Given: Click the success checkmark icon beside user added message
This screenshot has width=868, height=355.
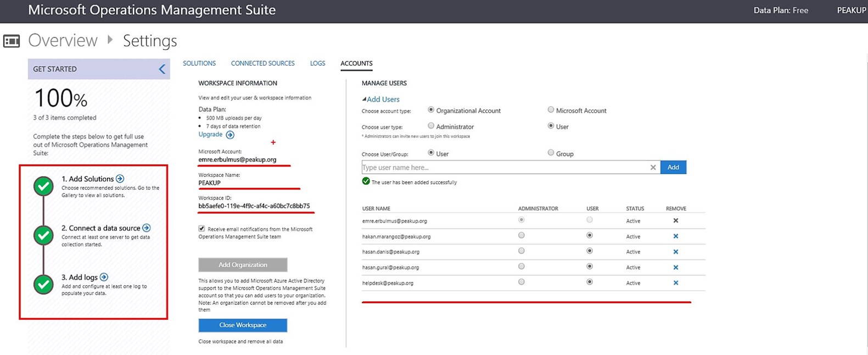Looking at the screenshot, I should (x=366, y=181).
